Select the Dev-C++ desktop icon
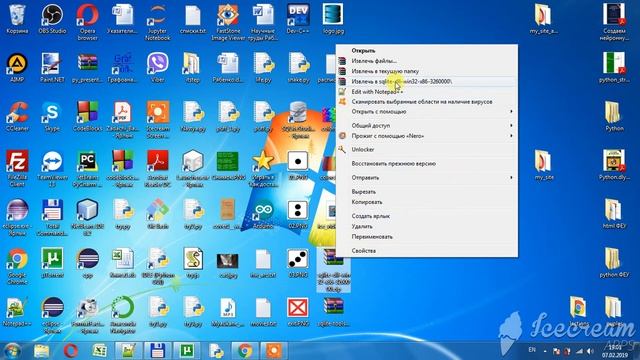This screenshot has width=640, height=360. tap(298, 20)
